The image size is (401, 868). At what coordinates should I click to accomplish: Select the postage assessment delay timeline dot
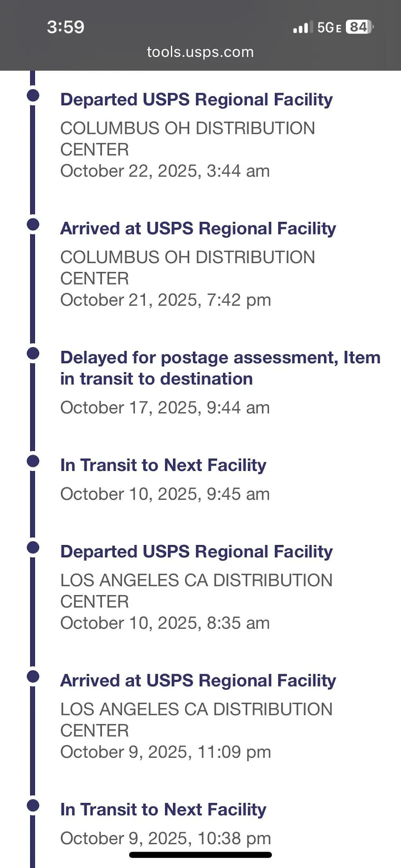pos(33,353)
